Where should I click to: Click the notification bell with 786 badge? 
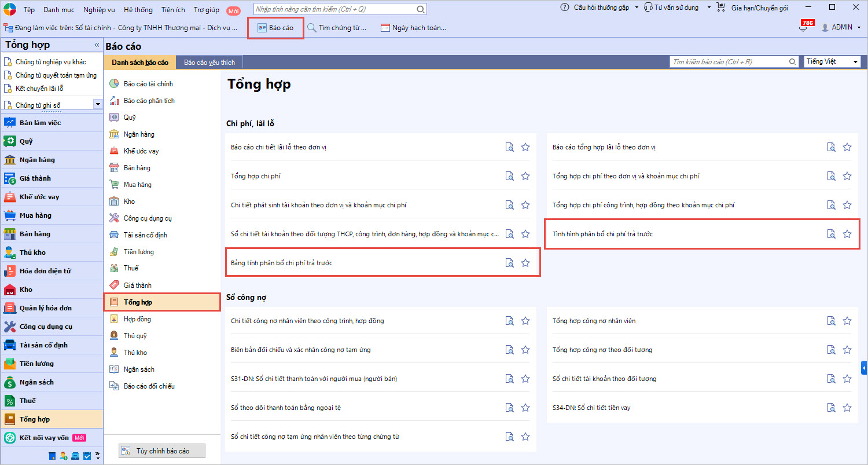(803, 28)
